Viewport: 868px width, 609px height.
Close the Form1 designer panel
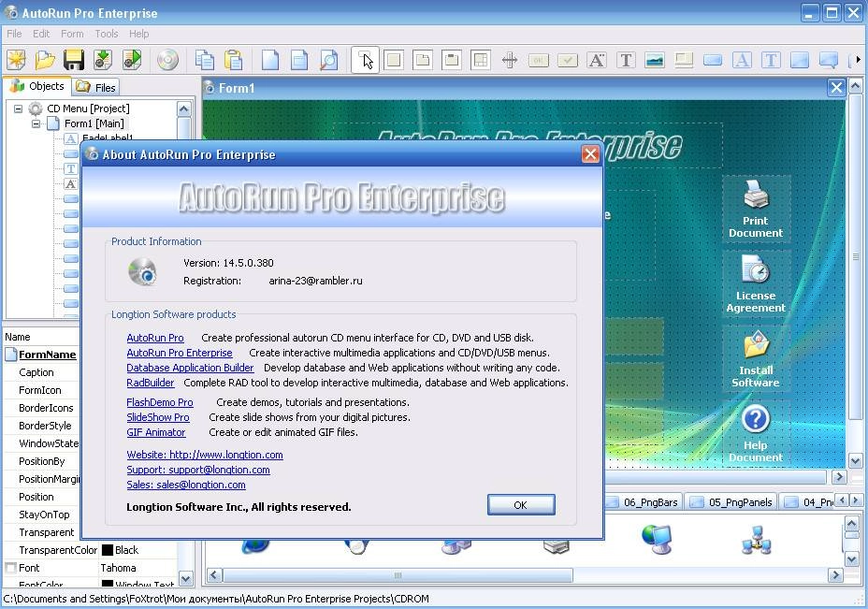coord(836,88)
